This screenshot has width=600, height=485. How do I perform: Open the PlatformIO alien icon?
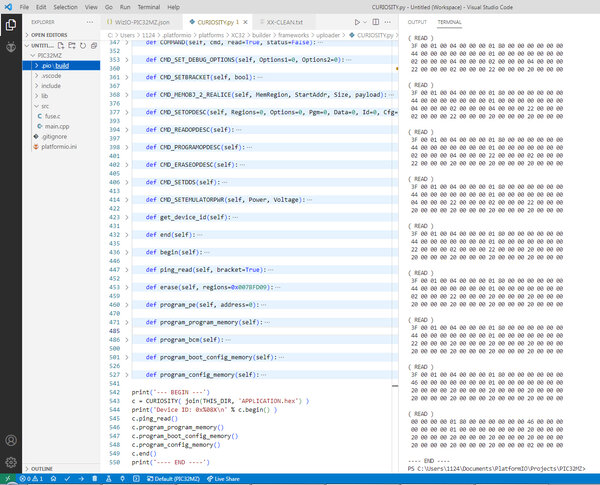[11, 47]
